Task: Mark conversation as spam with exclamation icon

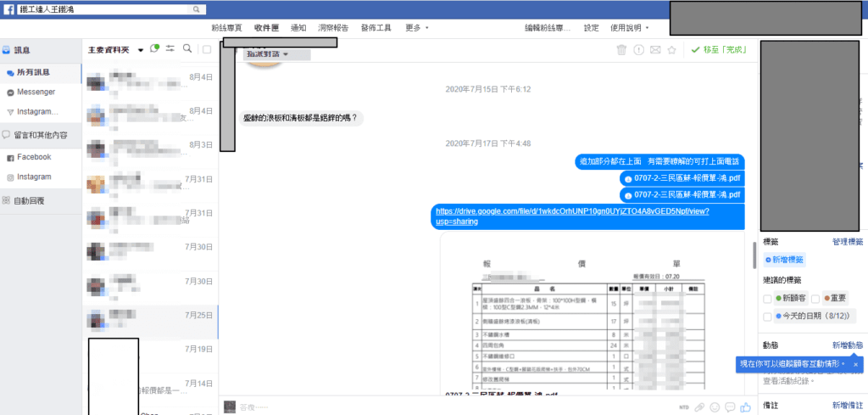Action: 638,50
